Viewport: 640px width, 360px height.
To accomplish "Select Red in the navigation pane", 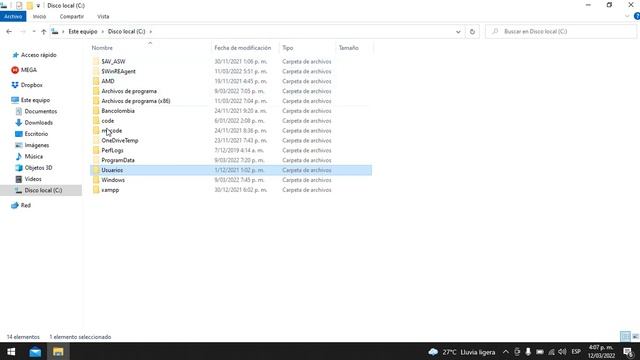I will (x=25, y=205).
